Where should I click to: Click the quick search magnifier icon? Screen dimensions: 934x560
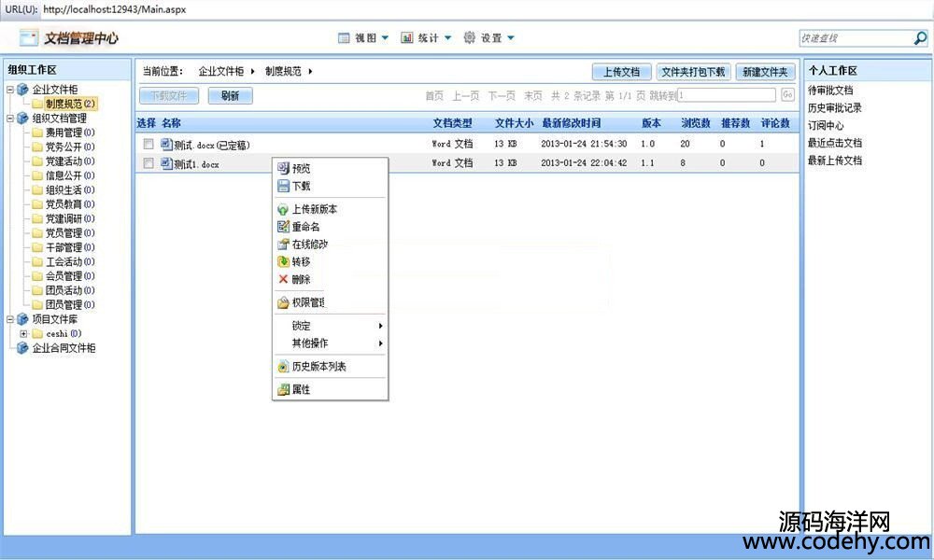point(920,38)
